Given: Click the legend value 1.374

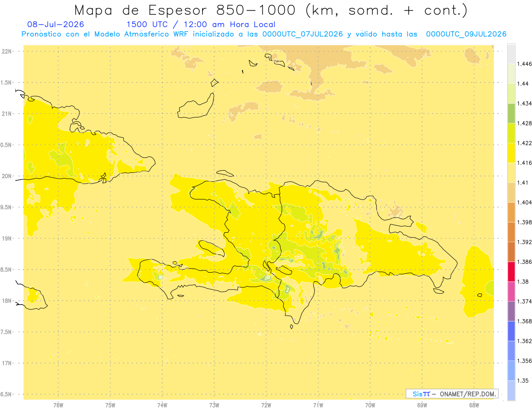Looking at the screenshot, I should click(524, 301).
